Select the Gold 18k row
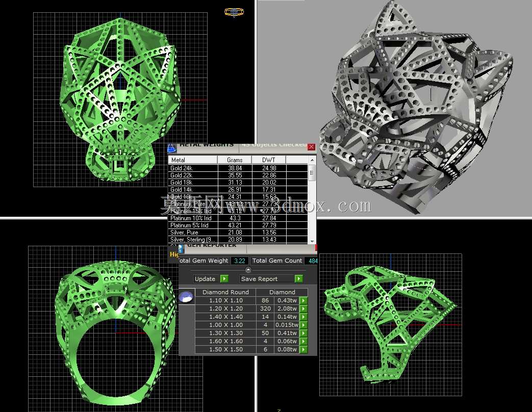The width and height of the screenshot is (532, 412). [238, 183]
